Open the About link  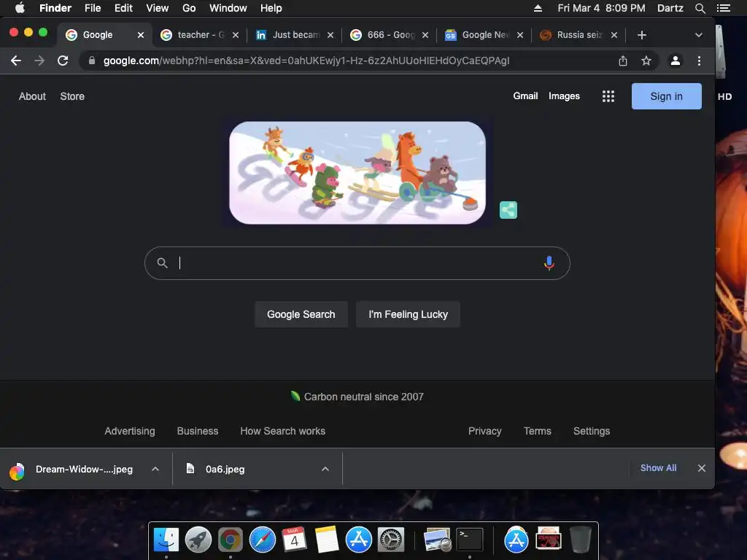click(x=32, y=96)
